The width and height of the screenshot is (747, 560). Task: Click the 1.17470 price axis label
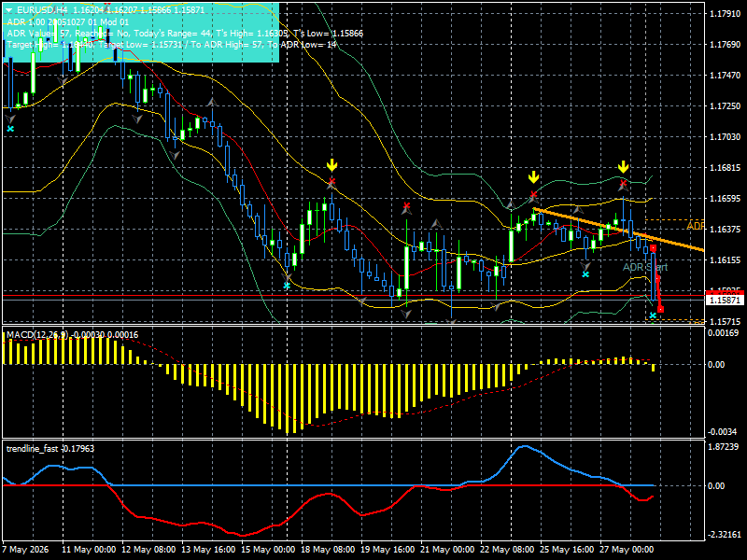pyautogui.click(x=725, y=76)
